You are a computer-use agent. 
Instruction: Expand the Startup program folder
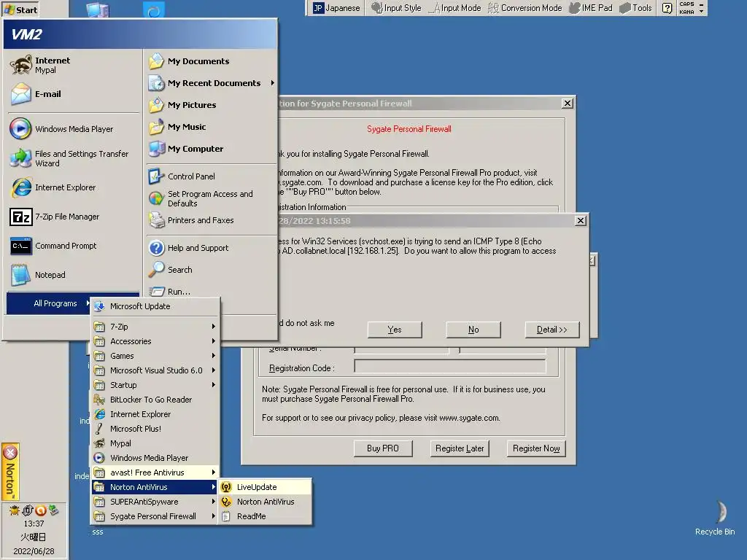[155, 385]
